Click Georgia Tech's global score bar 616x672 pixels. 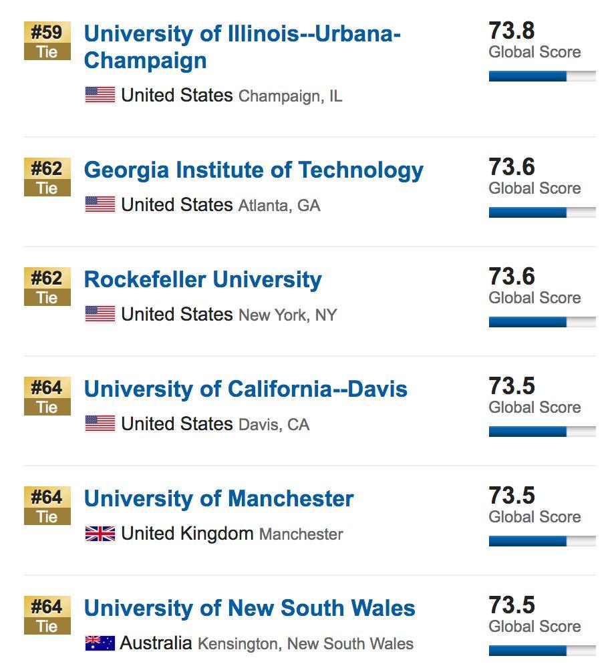coord(542,212)
